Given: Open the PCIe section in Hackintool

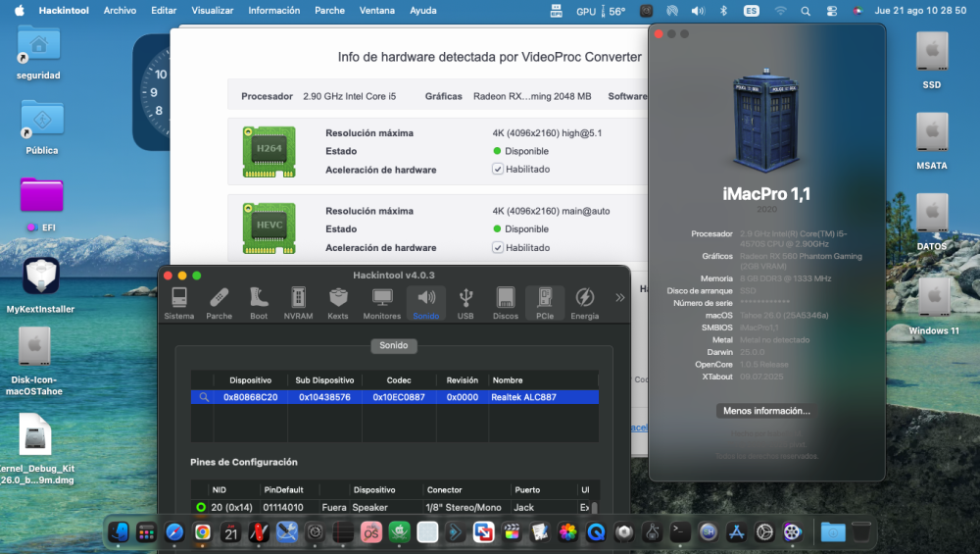Looking at the screenshot, I should tap(544, 303).
